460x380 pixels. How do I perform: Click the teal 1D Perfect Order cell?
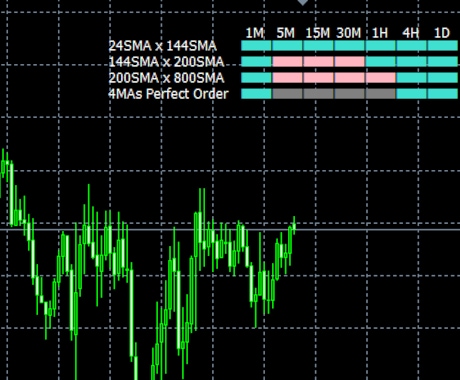442,94
